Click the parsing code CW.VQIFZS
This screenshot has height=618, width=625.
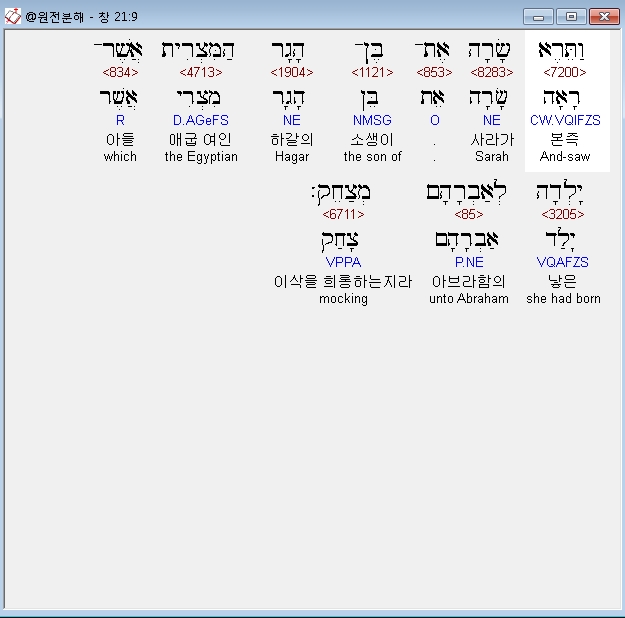click(565, 120)
